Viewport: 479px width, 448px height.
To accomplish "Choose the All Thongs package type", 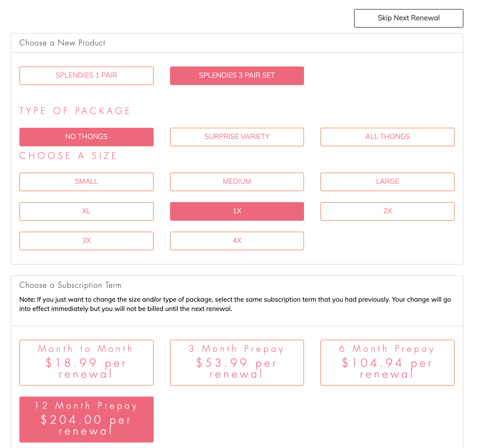I will (387, 137).
